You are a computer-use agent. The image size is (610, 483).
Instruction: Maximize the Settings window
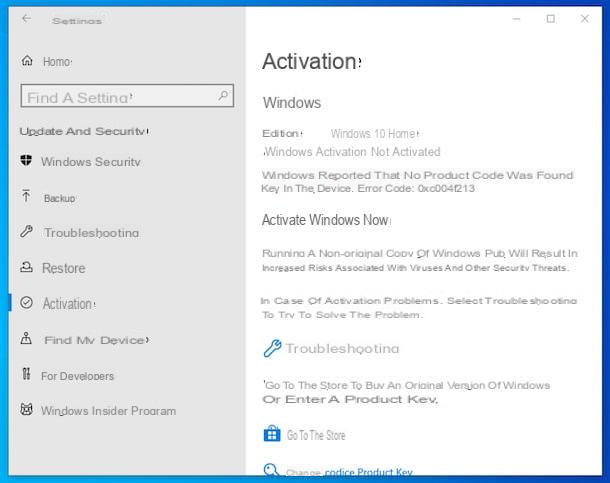click(x=550, y=19)
